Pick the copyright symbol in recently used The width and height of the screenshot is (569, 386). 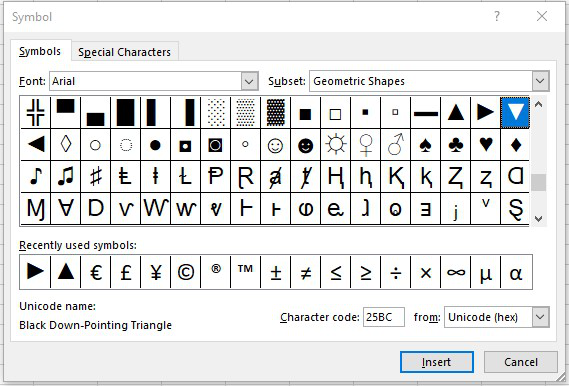[x=186, y=272]
